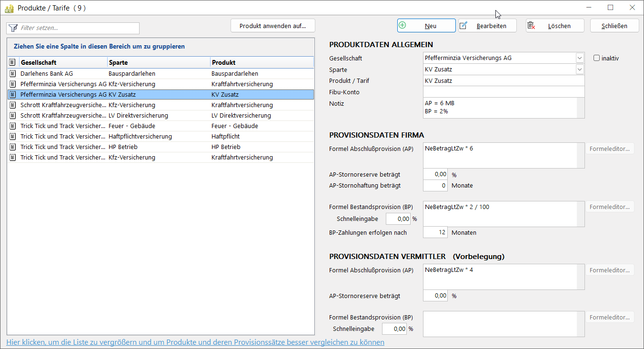Click the pencil icon on Bearbeiten

tap(463, 26)
